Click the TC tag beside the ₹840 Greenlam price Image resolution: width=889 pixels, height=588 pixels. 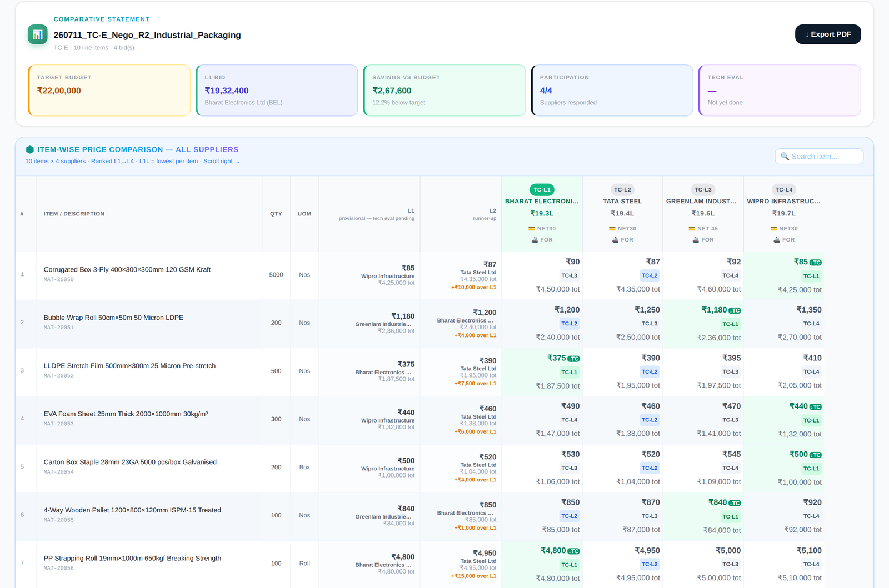pyautogui.click(x=735, y=503)
